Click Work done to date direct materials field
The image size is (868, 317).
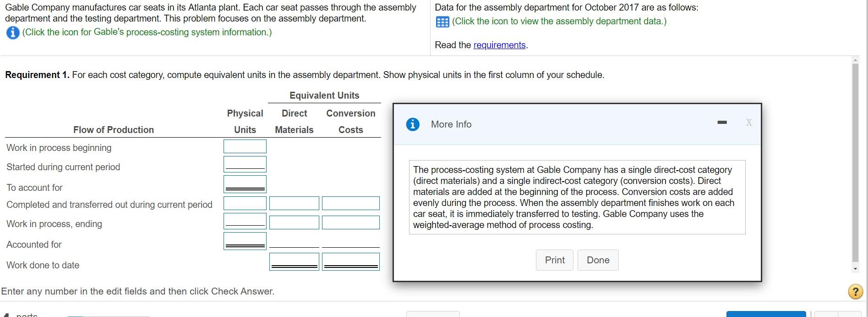(294, 261)
